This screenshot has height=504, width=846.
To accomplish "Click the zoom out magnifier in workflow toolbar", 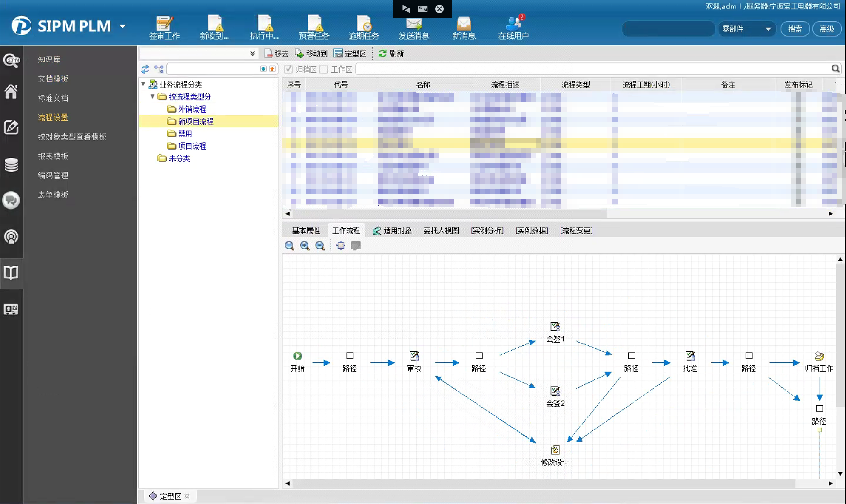I will [x=320, y=246].
